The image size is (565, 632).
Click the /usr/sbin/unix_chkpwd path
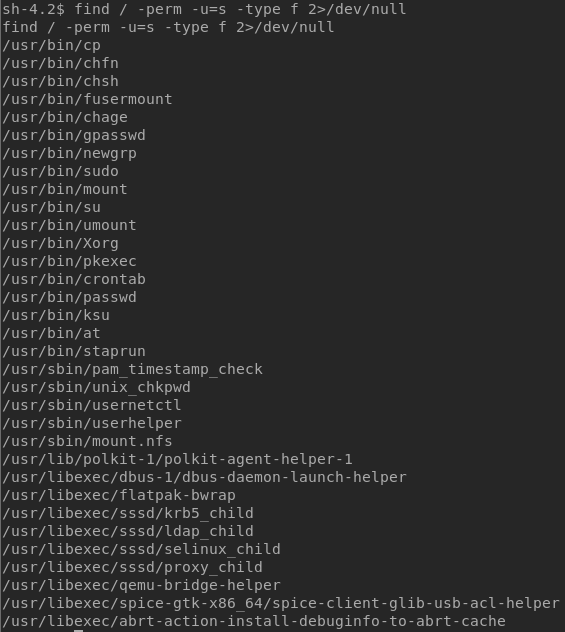coord(96,387)
